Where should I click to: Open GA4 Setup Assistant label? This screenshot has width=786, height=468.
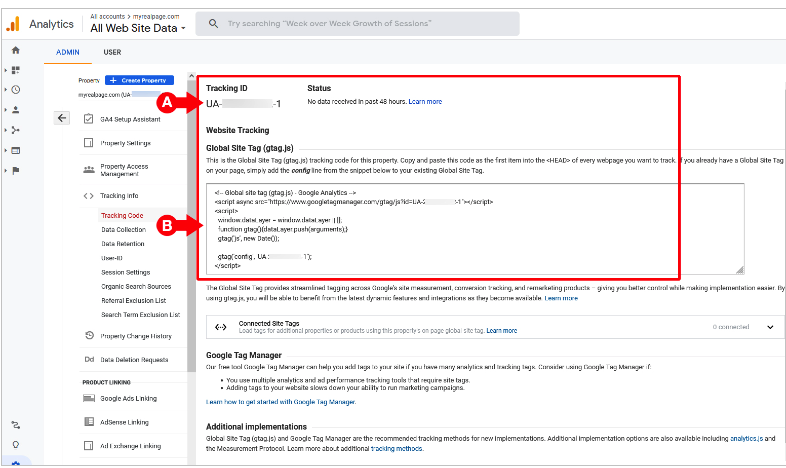point(130,119)
